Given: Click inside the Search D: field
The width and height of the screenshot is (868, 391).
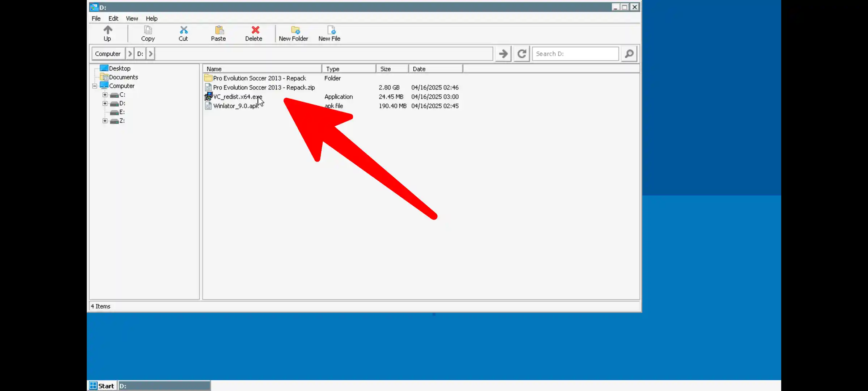Looking at the screenshot, I should 575,54.
